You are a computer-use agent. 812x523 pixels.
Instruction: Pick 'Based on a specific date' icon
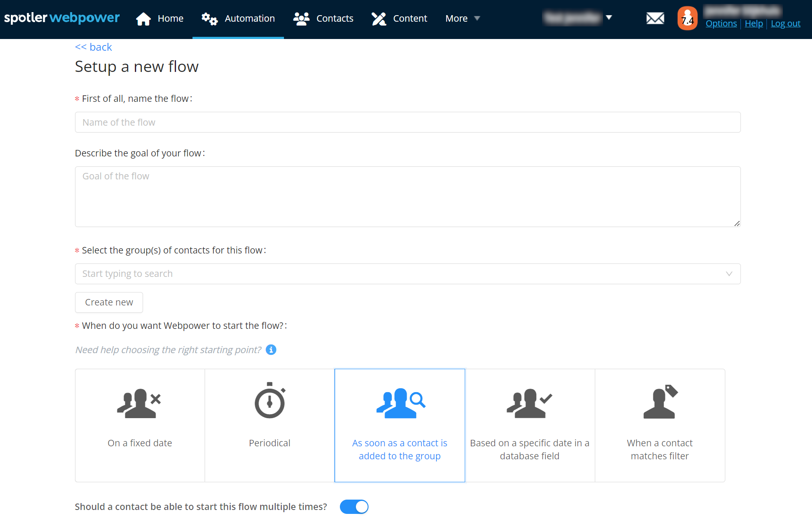[529, 403]
